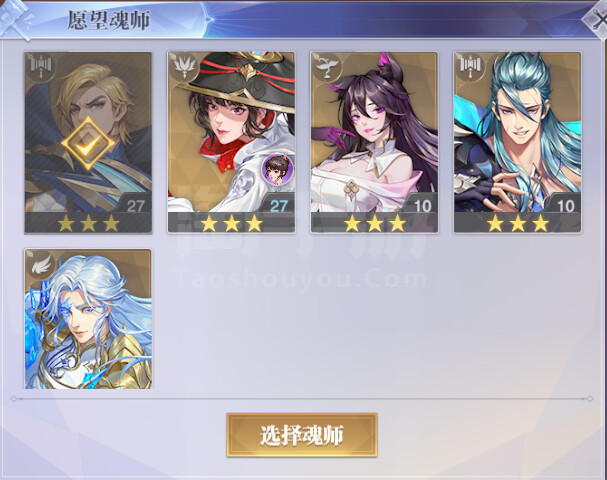Select the black-hat girl character card
Viewport: 607px width, 480px height.
231,142
